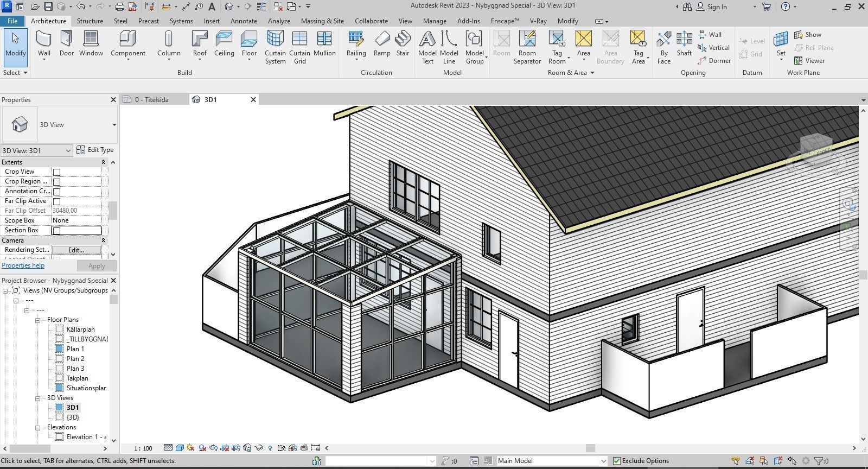Select the Stair tool
This screenshot has width=868, height=469.
pyautogui.click(x=403, y=43)
